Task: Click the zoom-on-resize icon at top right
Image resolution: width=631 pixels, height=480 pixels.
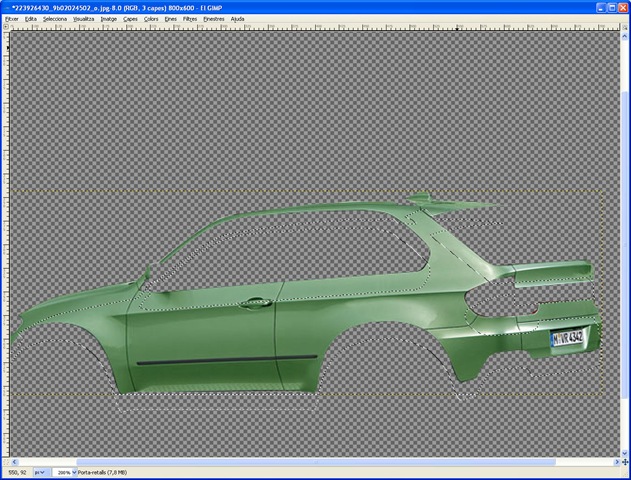Action: tap(625, 27)
